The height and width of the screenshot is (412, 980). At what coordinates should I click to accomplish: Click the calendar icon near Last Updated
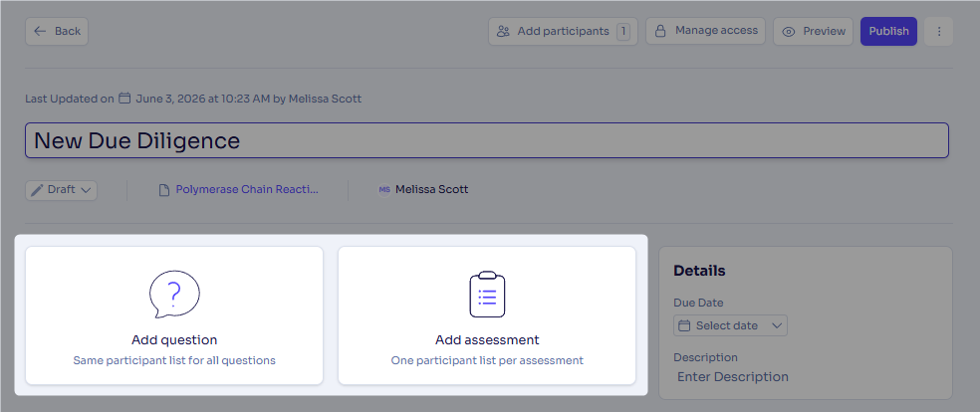coord(124,98)
